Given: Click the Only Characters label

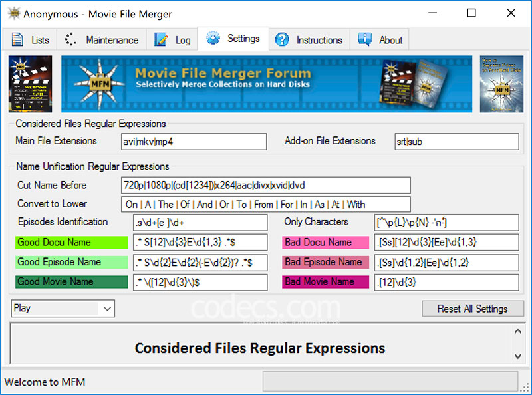Looking at the screenshot, I should coord(317,222).
